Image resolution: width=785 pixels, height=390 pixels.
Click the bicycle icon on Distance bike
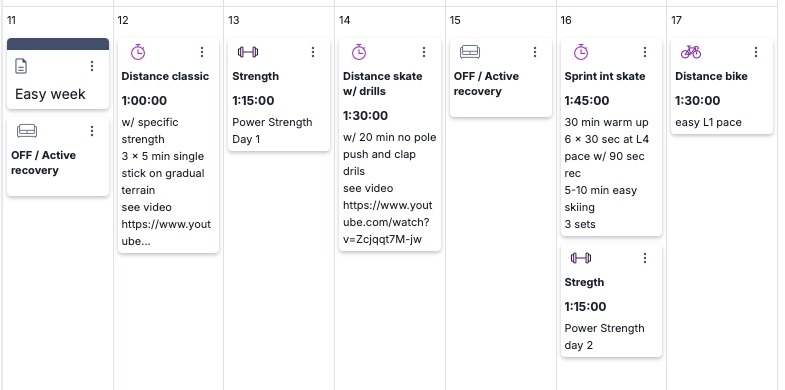click(691, 52)
